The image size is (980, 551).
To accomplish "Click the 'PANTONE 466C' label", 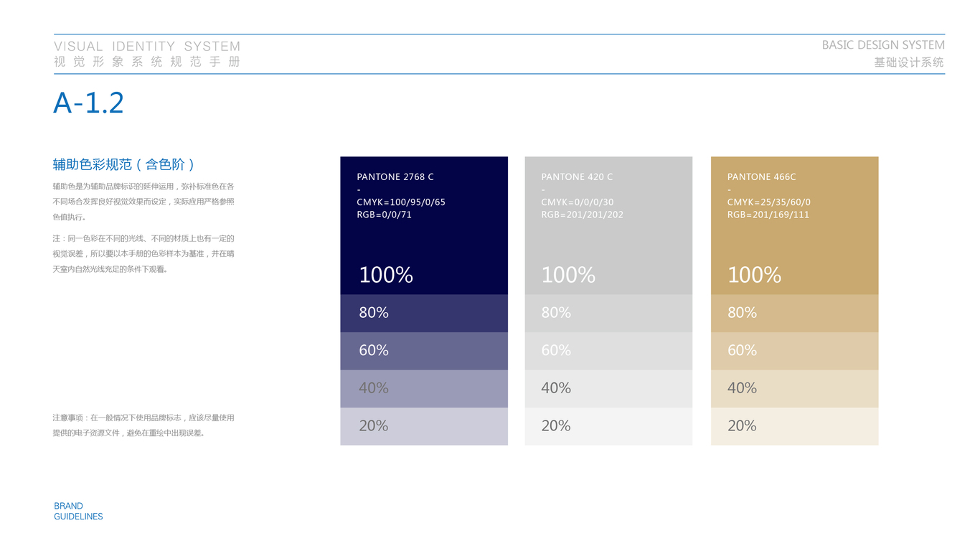I will [762, 176].
